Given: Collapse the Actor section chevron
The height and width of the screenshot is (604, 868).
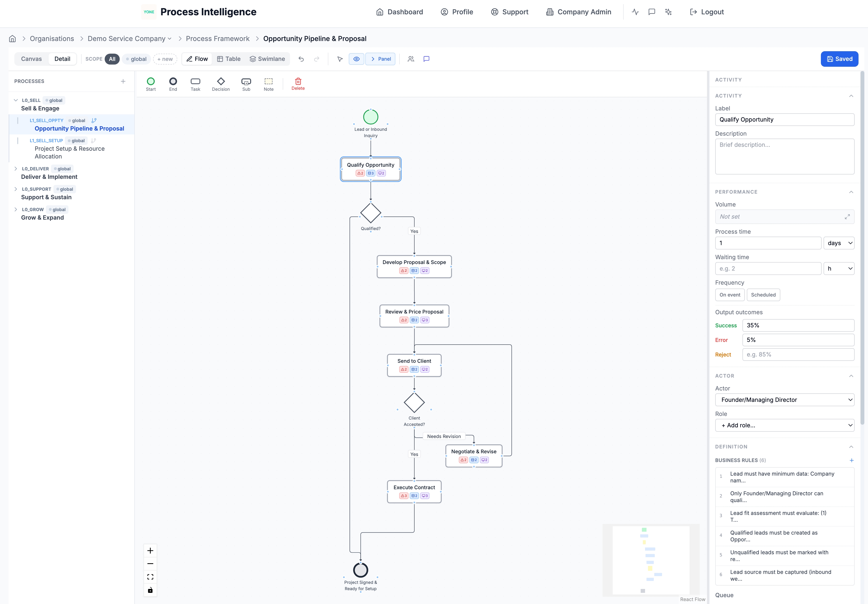Looking at the screenshot, I should point(851,376).
